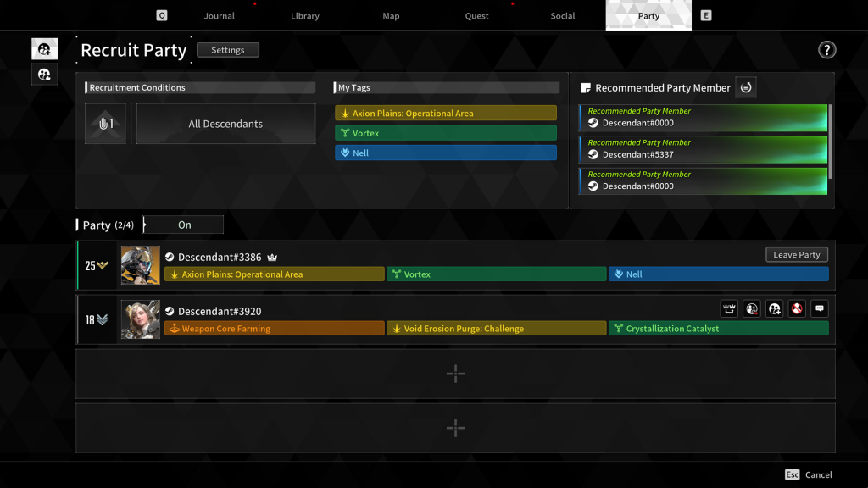The image size is (868, 488).
Task: Click the Recommended Party Member header icon
Action: [586, 88]
